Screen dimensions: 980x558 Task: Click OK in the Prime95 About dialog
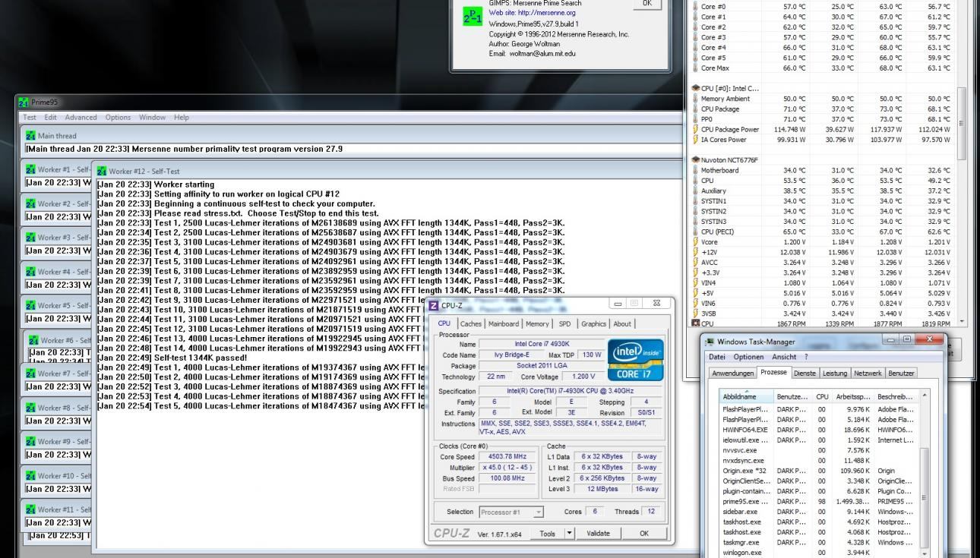click(x=647, y=3)
